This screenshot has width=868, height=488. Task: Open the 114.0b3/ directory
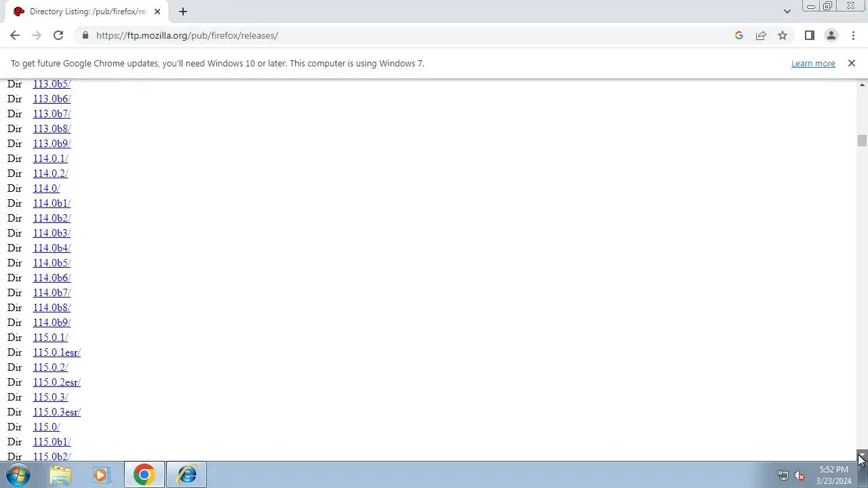point(52,233)
